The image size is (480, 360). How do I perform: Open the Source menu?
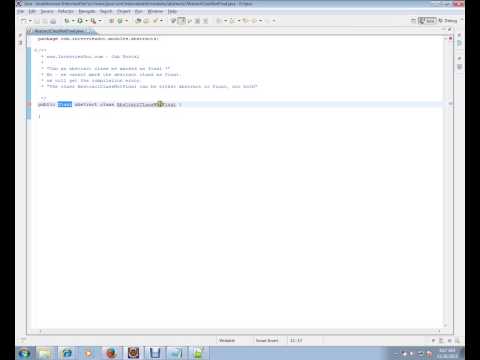click(47, 11)
